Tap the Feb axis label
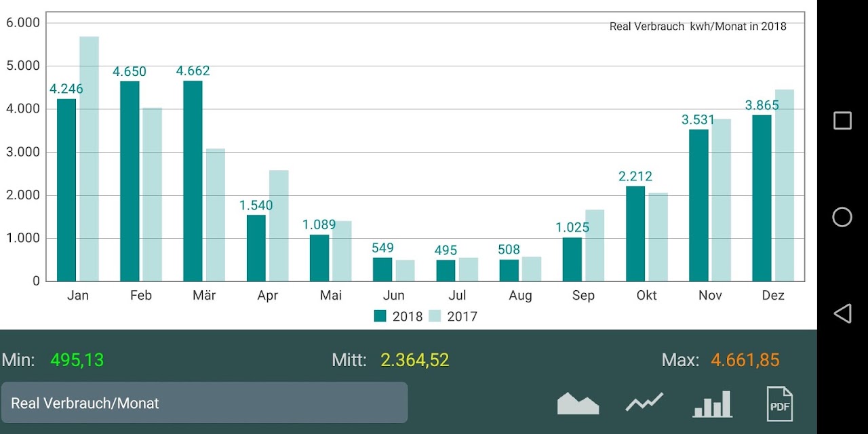Screen dimensions: 868x434 click(x=141, y=296)
